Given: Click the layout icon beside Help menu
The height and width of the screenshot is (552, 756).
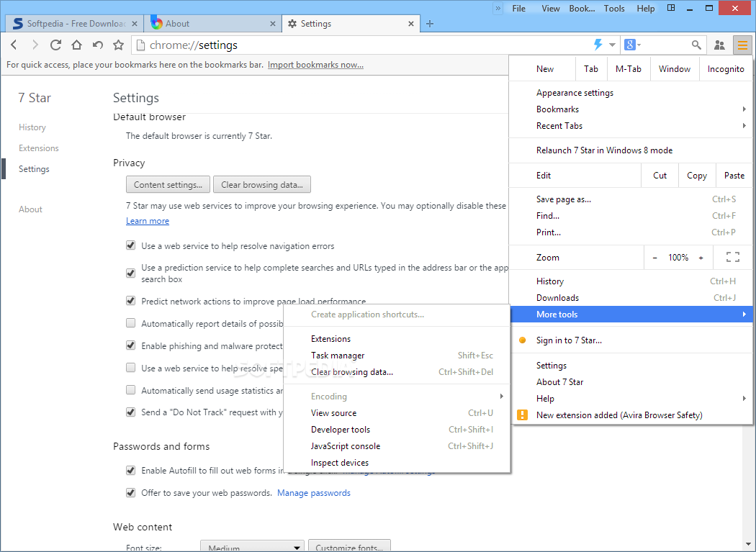Looking at the screenshot, I should point(670,8).
